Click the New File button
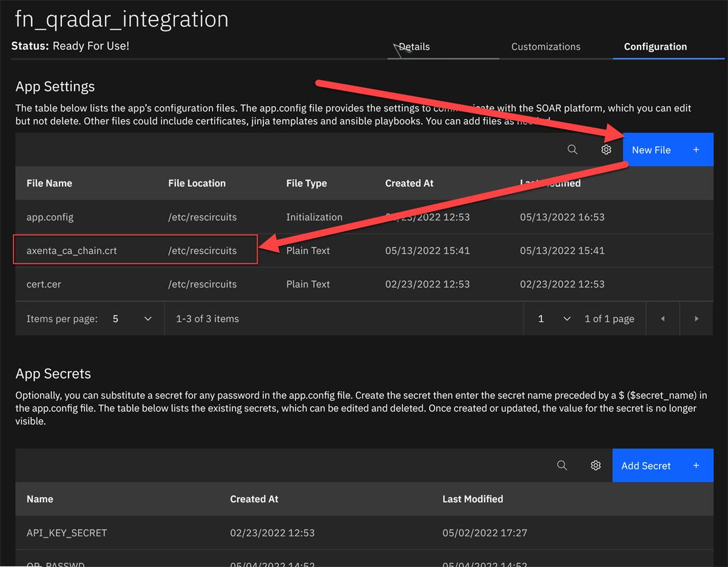Screen dimensions: 728x567 (x=652, y=149)
